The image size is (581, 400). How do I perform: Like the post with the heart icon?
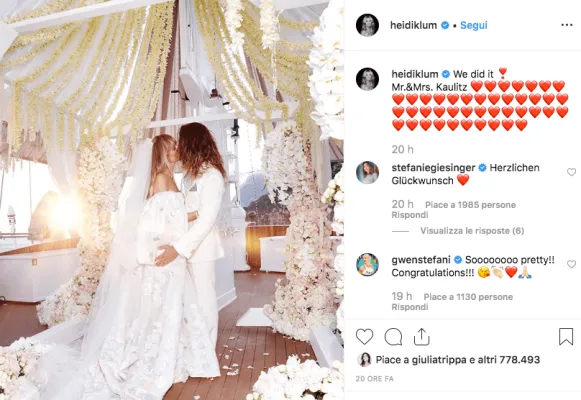click(364, 337)
